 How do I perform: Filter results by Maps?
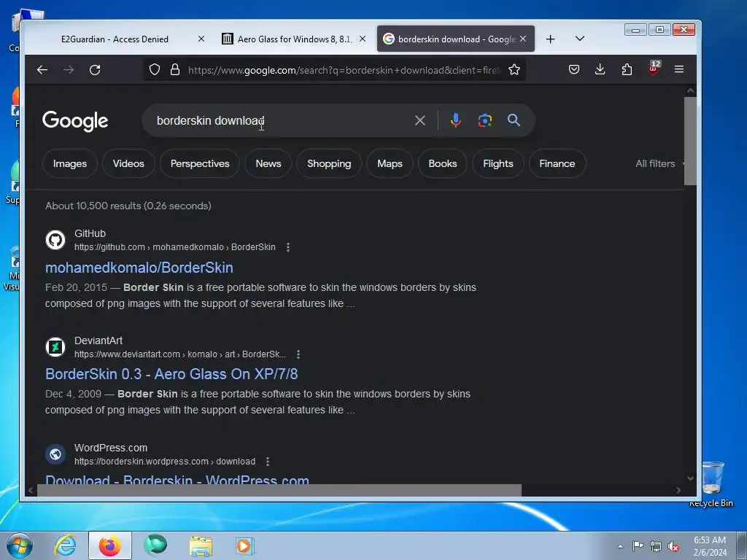390,164
